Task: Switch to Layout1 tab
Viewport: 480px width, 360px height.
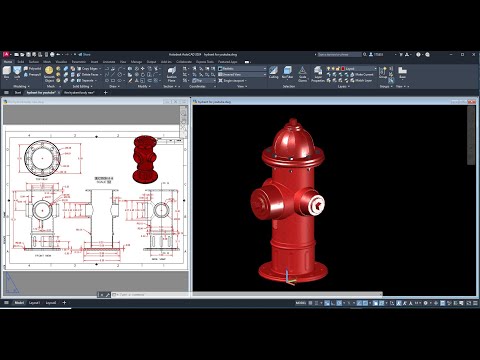Action: (x=34, y=303)
